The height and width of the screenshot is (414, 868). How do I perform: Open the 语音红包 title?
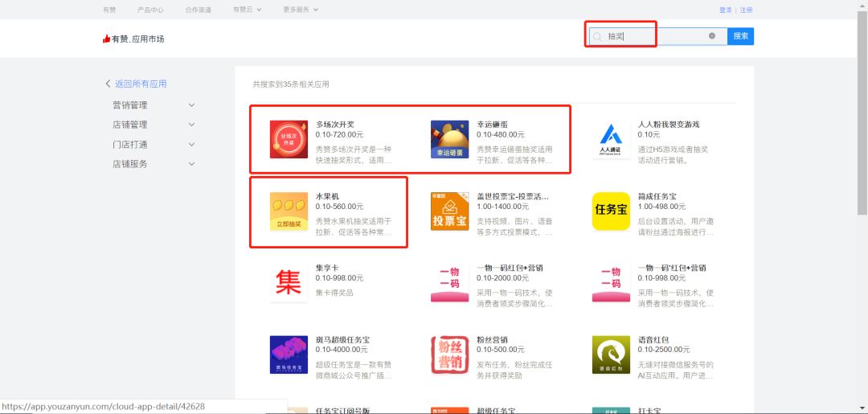[x=653, y=340]
